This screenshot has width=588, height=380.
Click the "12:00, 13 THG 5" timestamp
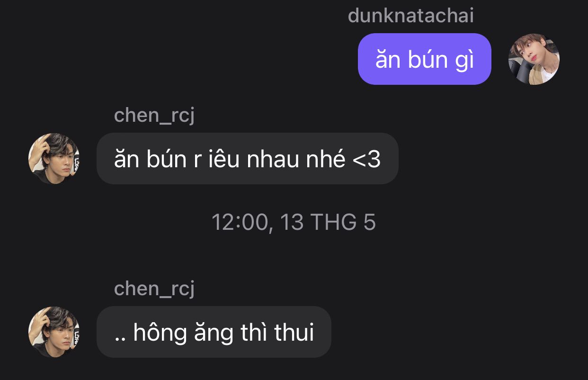294,223
